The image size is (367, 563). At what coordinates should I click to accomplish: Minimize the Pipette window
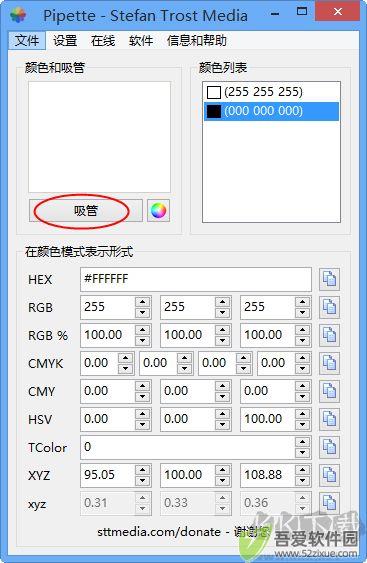(275, 14)
